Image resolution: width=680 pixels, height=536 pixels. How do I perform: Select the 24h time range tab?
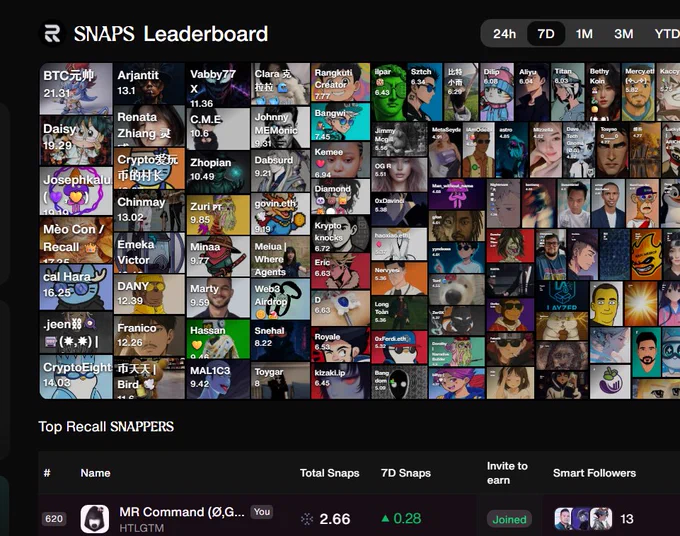coord(504,33)
